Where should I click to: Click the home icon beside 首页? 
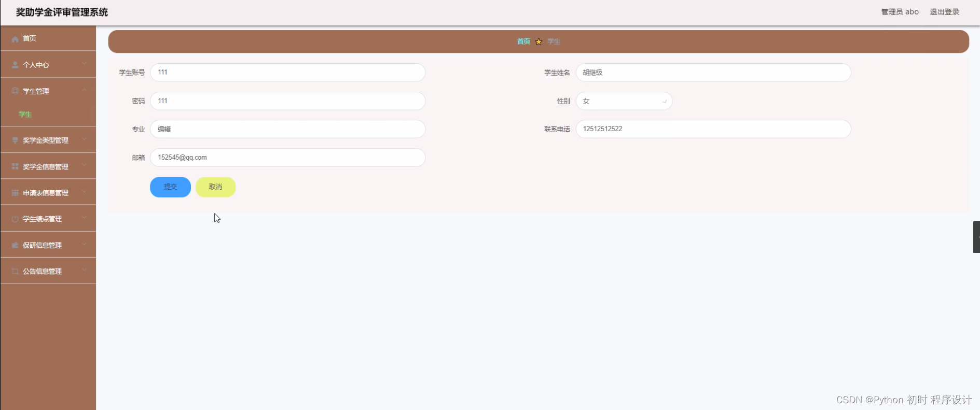click(15, 39)
